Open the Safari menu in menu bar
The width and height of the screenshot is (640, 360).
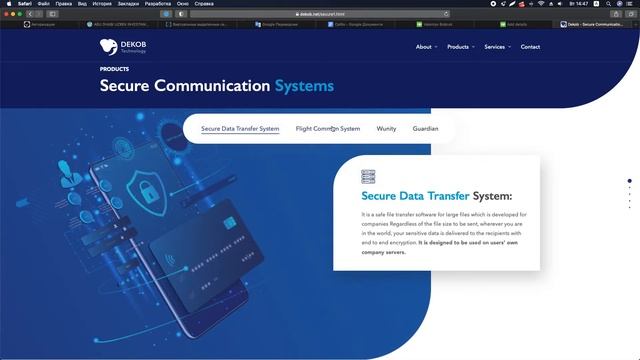coord(24,4)
